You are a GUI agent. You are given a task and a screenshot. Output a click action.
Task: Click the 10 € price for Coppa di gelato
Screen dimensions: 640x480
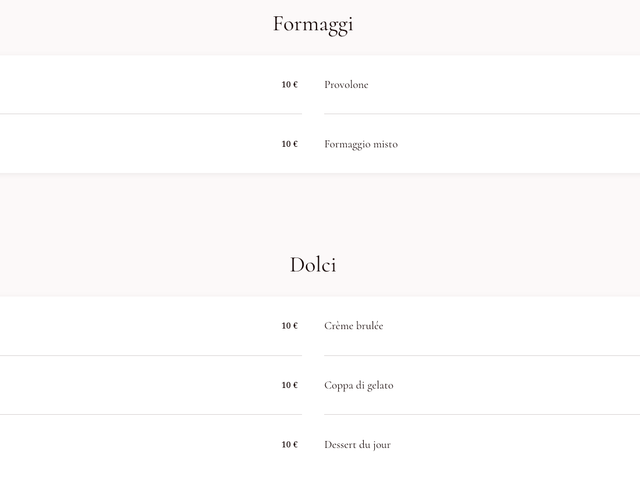click(289, 385)
